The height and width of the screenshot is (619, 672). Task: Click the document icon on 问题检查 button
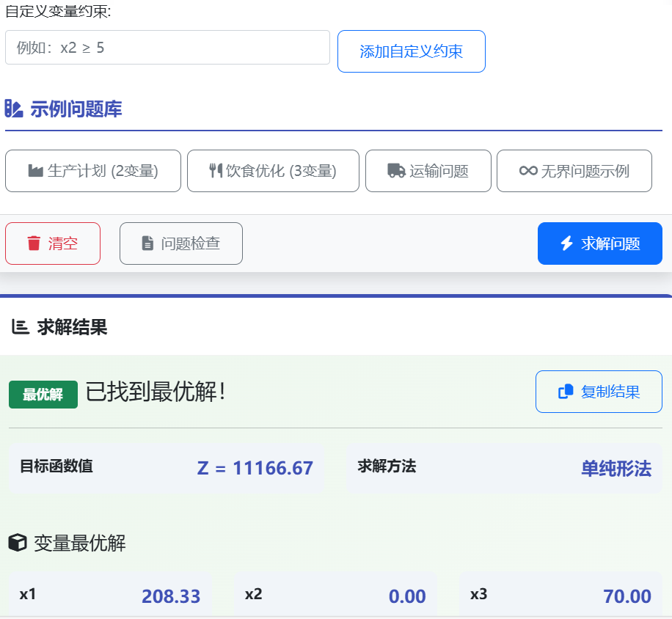tap(147, 243)
